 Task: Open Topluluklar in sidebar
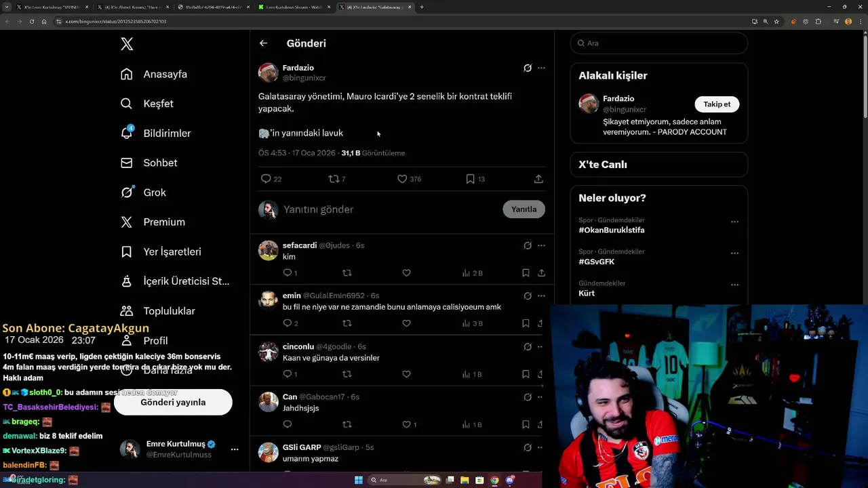(158, 311)
